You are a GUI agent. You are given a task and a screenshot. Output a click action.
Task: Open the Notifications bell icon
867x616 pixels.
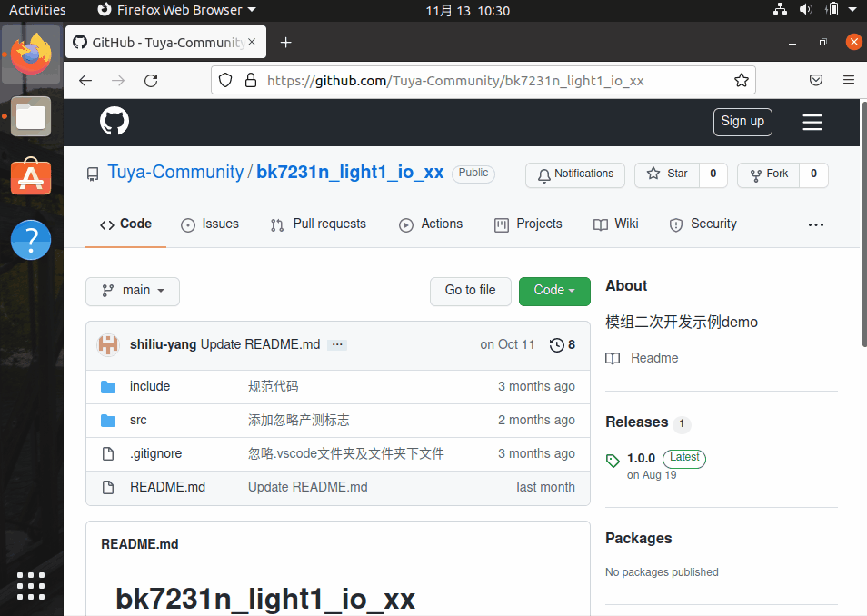(544, 174)
